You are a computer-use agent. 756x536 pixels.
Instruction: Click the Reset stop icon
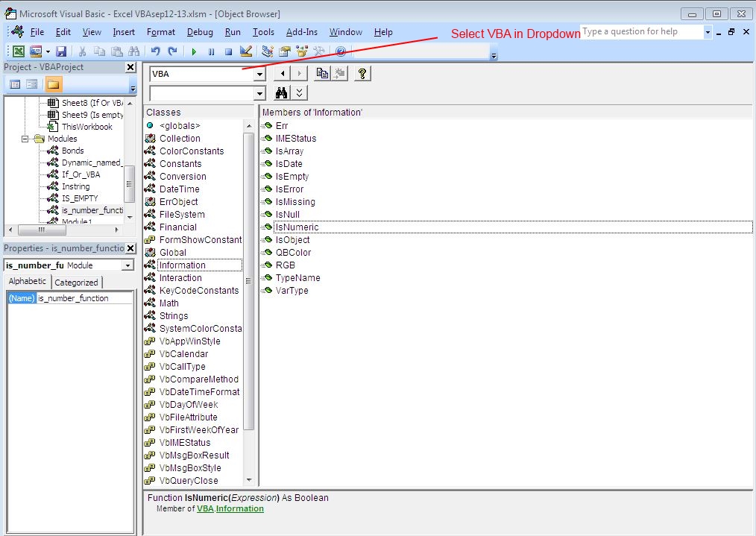point(229,51)
